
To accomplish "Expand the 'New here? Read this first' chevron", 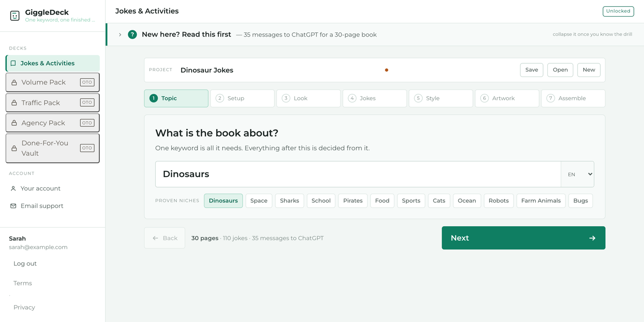I will pyautogui.click(x=120, y=35).
